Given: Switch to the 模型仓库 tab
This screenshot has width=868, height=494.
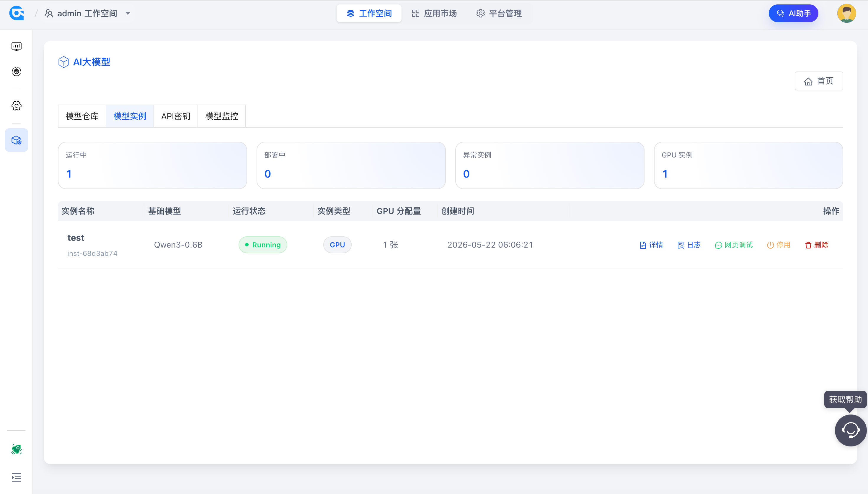Looking at the screenshot, I should [x=82, y=116].
